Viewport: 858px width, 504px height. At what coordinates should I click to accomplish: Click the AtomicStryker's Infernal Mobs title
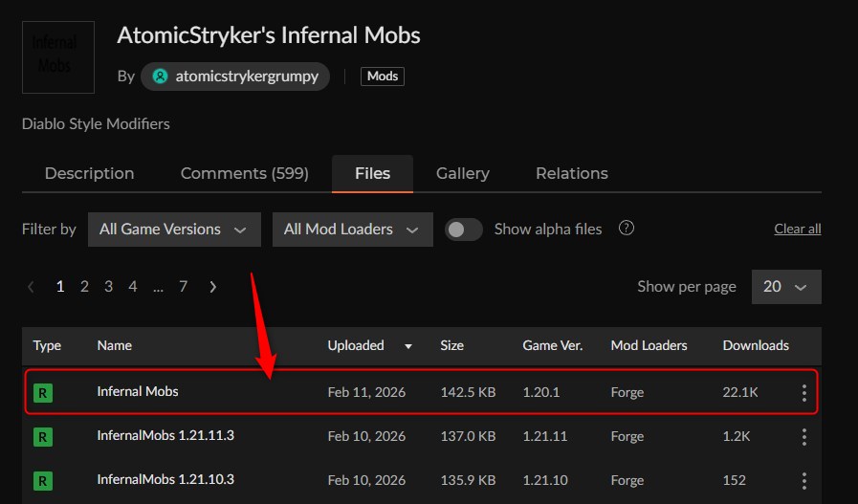269,35
